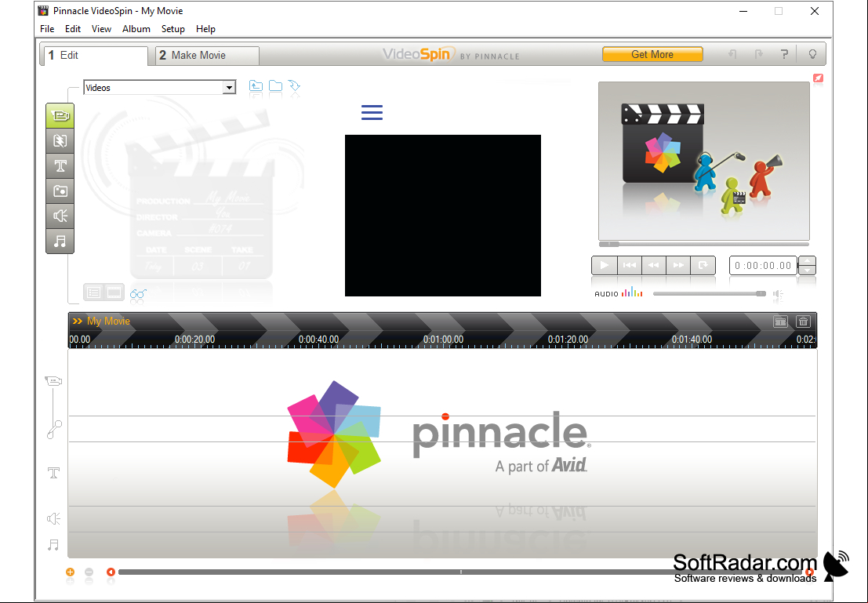
Task: Click the audio volume slider
Action: [710, 293]
